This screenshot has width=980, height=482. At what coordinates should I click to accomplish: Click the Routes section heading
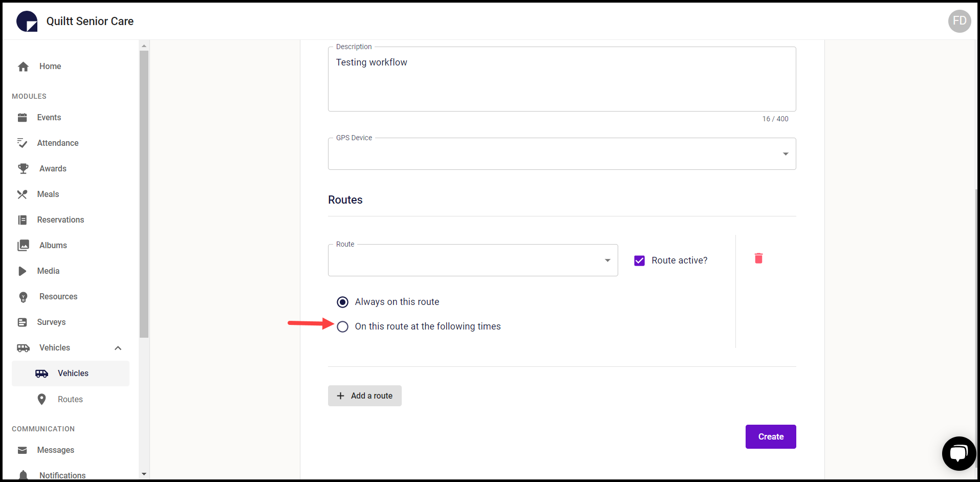coord(345,200)
